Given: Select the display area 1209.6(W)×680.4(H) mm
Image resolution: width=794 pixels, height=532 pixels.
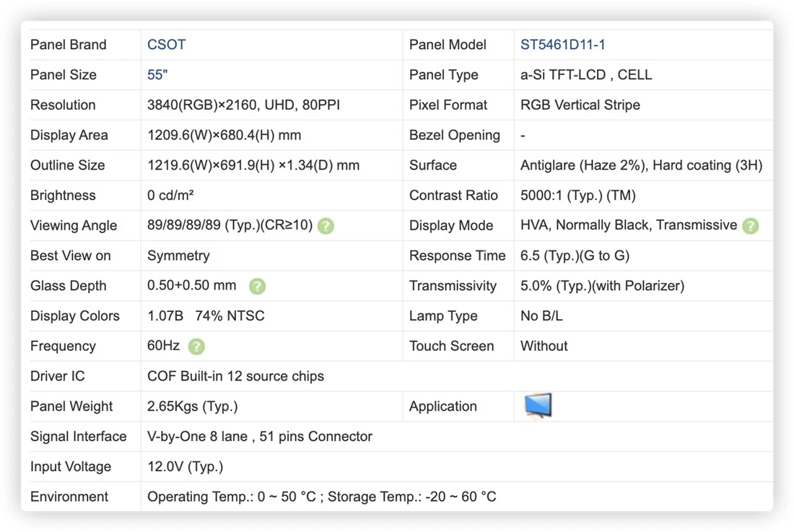Looking at the screenshot, I should coord(224,135).
